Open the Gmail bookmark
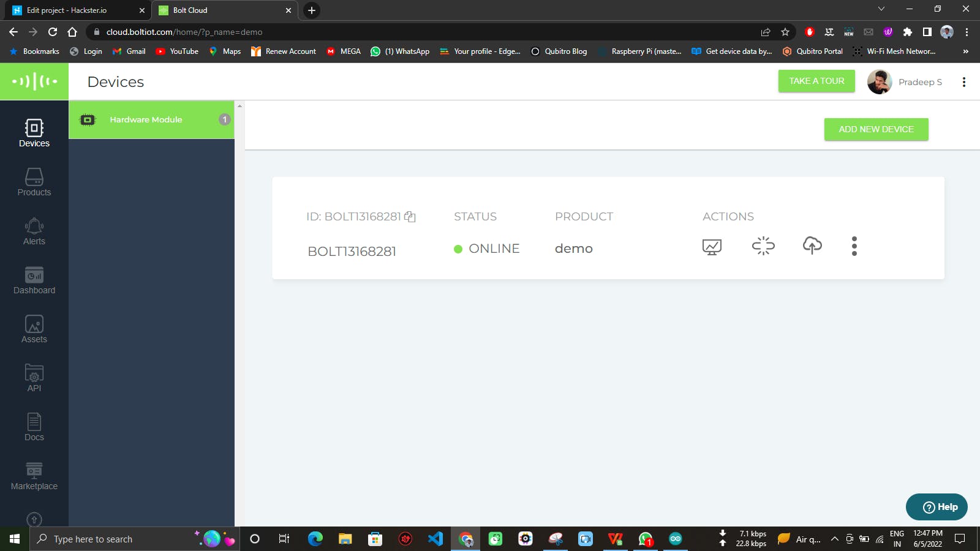Image resolution: width=980 pixels, height=551 pixels. click(129, 51)
